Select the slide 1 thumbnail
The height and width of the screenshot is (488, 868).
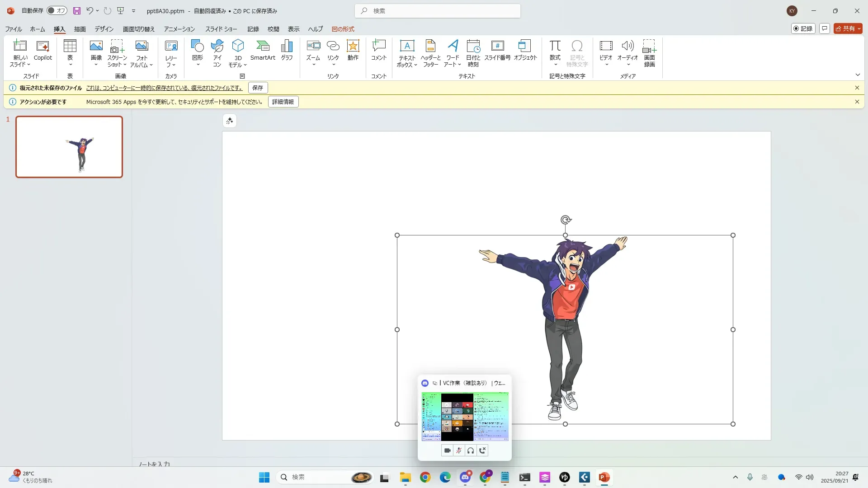[x=69, y=147]
